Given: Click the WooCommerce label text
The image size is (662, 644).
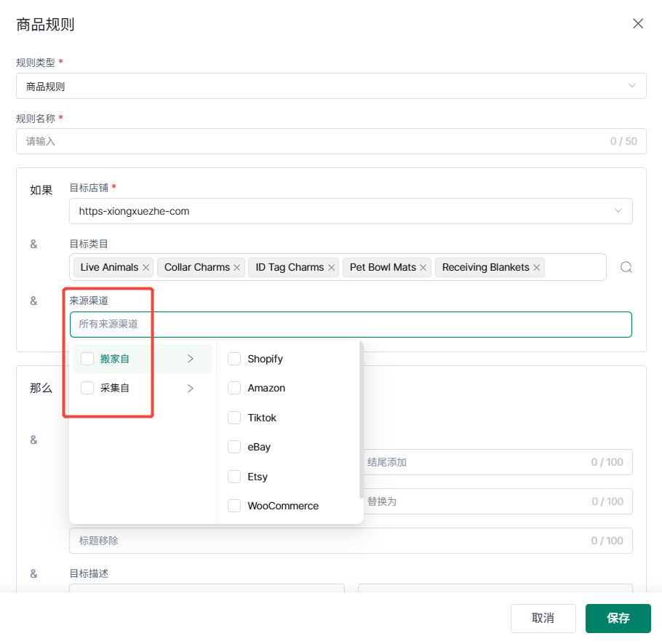Looking at the screenshot, I should [283, 506].
